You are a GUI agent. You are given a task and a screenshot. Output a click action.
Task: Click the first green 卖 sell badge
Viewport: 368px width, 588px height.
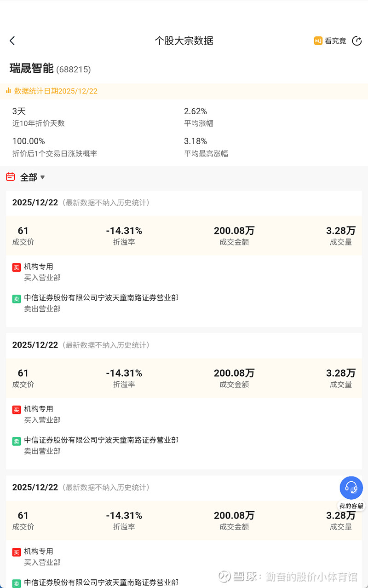coord(17,298)
